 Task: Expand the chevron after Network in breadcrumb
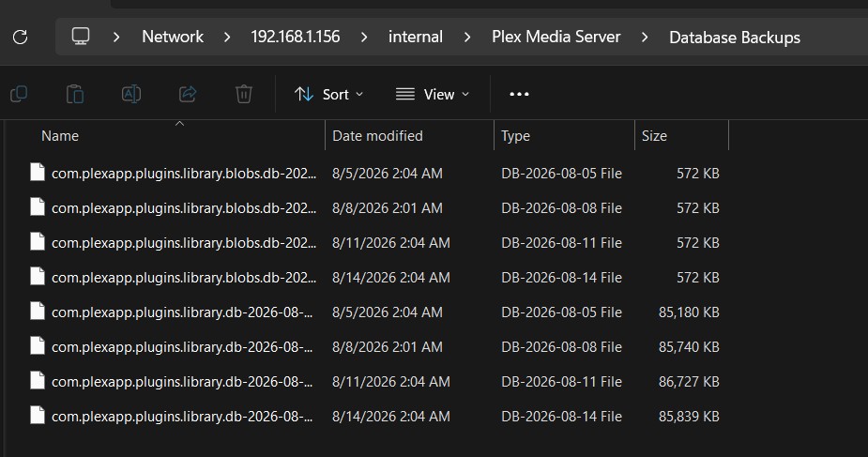pos(227,38)
